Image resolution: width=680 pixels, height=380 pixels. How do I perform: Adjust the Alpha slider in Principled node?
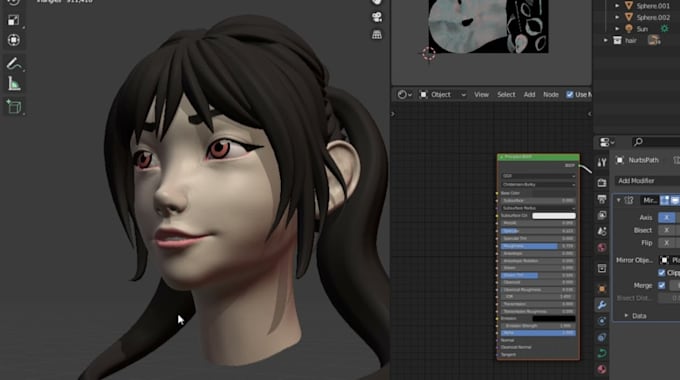(x=538, y=333)
